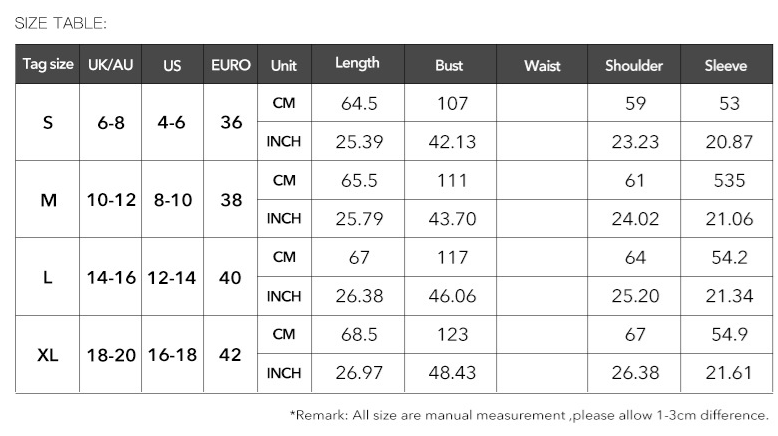Viewport: 778px width, 436px height.
Task: Click the Waist column header
Action: coord(542,65)
